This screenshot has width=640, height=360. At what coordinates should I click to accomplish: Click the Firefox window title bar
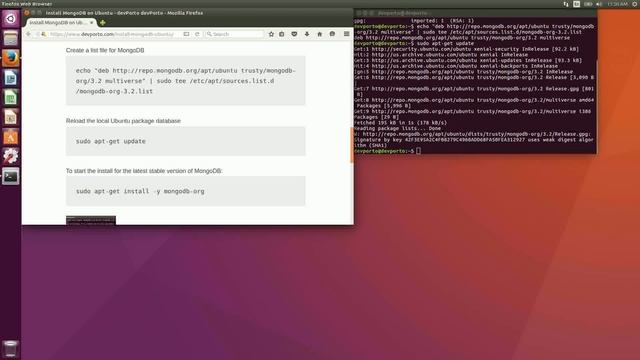pyautogui.click(x=188, y=13)
